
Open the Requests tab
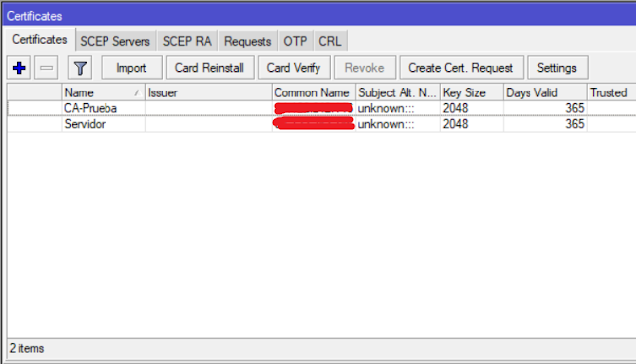pos(248,41)
